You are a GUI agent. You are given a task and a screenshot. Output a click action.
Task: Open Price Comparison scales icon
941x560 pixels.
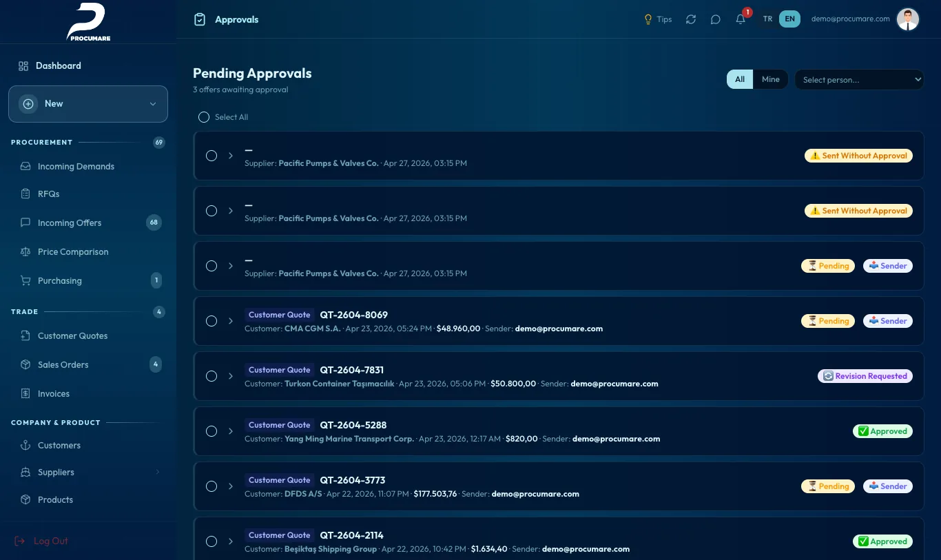(25, 252)
